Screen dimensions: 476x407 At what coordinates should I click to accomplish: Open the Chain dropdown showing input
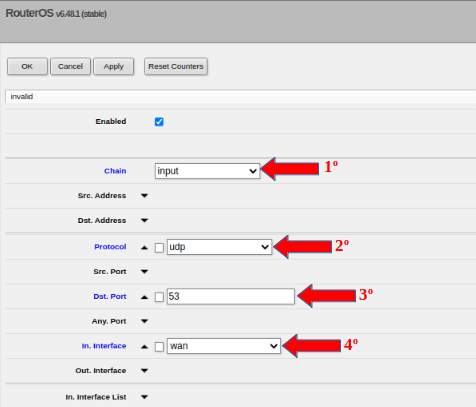[207, 171]
